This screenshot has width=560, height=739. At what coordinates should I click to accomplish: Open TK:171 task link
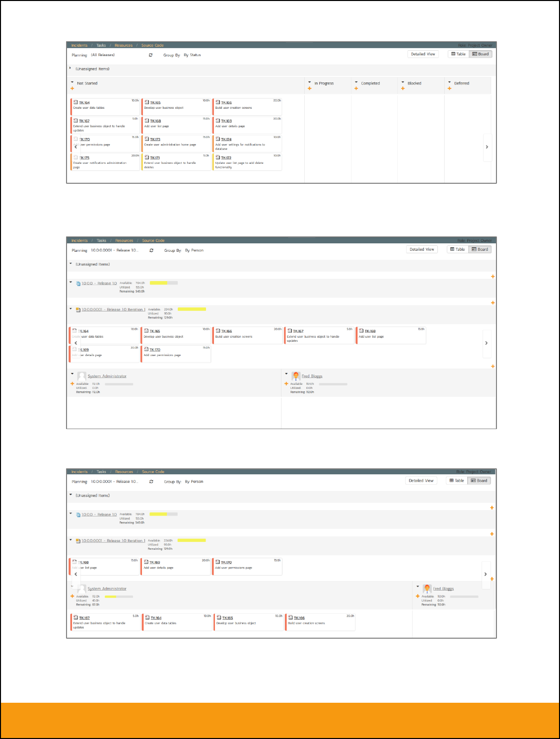[155, 158]
